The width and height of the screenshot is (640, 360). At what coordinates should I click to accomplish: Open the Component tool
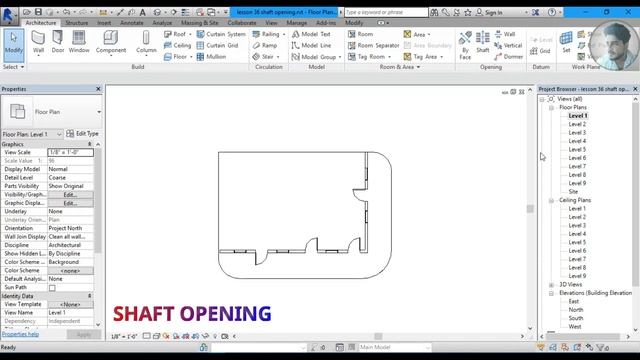click(x=111, y=42)
